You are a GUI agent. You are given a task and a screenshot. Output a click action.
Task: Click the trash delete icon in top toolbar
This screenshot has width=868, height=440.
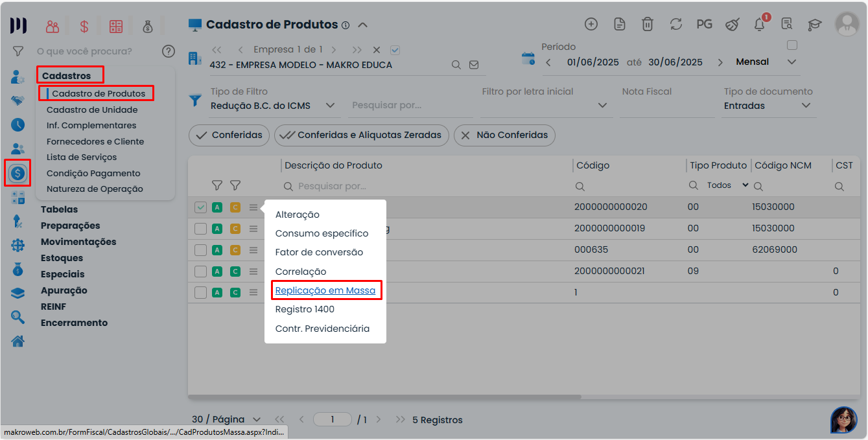647,24
